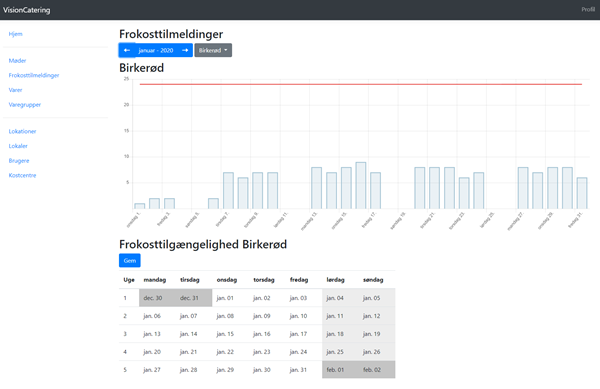Select the jan. 10 cell
This screenshot has width=600, height=389.
[x=304, y=316]
